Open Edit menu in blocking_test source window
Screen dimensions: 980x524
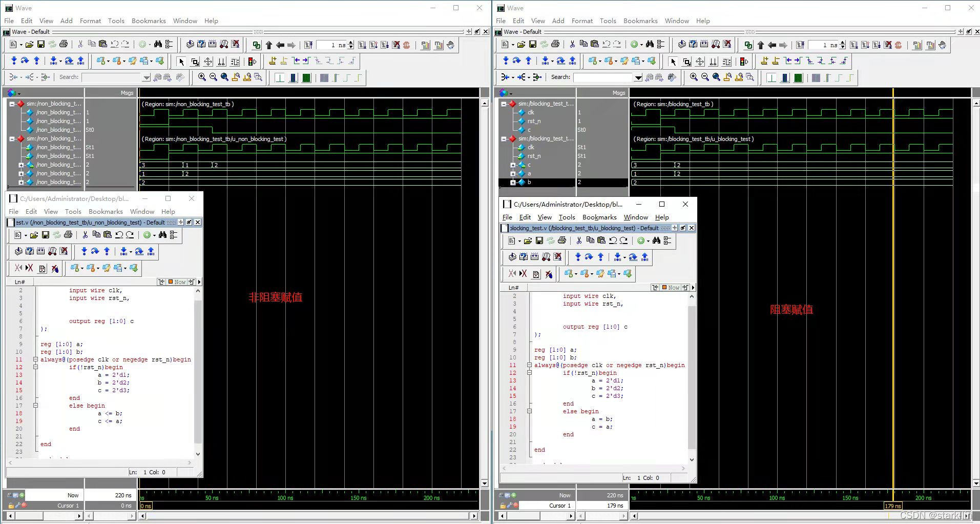pos(525,217)
